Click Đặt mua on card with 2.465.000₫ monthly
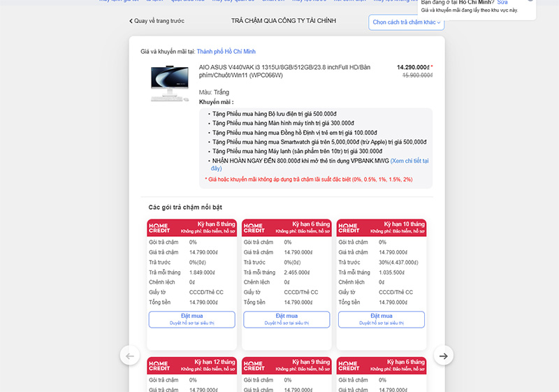Viewport: 559px width, 392px height. 286,319
